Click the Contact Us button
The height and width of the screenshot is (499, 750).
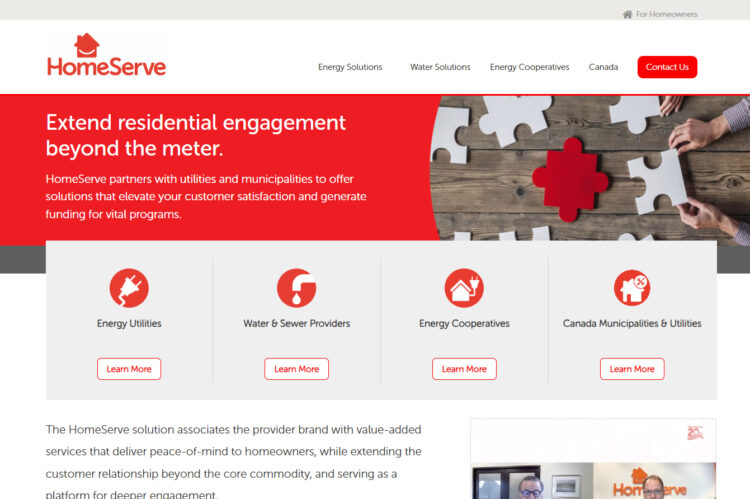(667, 67)
